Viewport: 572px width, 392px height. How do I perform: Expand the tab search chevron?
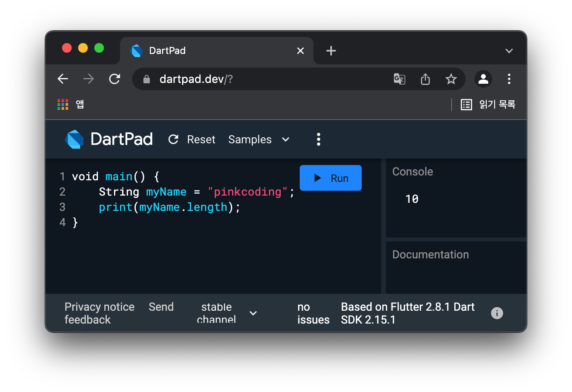509,51
